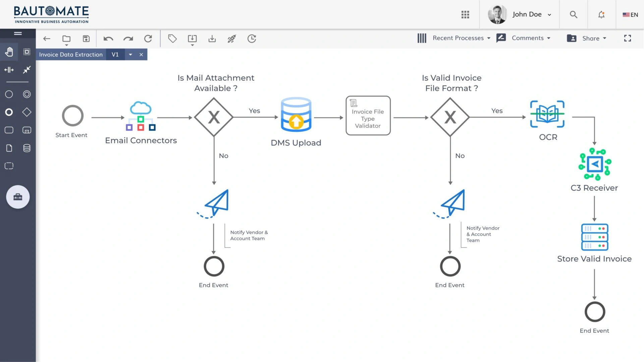Select the hand pan tool

[x=9, y=52]
